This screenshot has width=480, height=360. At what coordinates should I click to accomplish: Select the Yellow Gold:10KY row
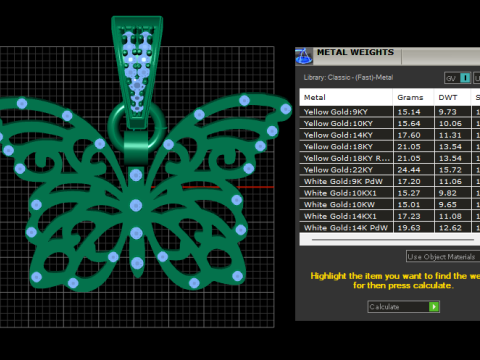390,123
